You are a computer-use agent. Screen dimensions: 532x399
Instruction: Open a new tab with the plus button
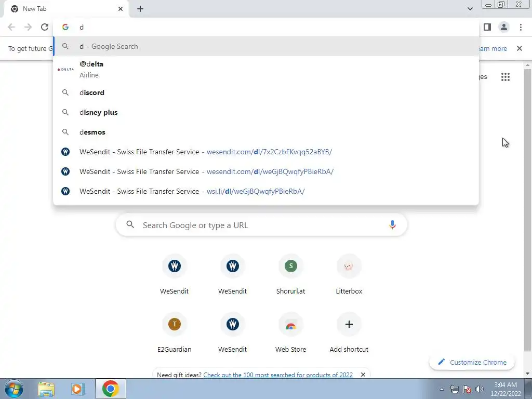(140, 9)
